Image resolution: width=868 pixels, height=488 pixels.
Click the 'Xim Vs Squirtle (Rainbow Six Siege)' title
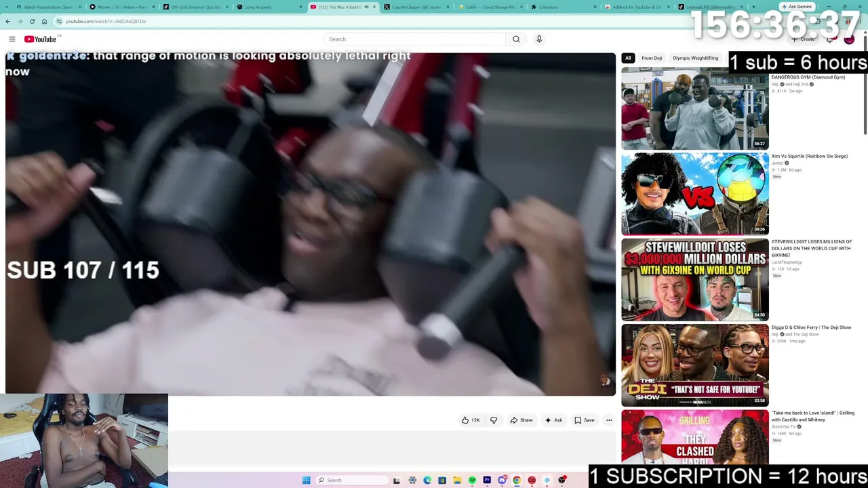(x=810, y=157)
